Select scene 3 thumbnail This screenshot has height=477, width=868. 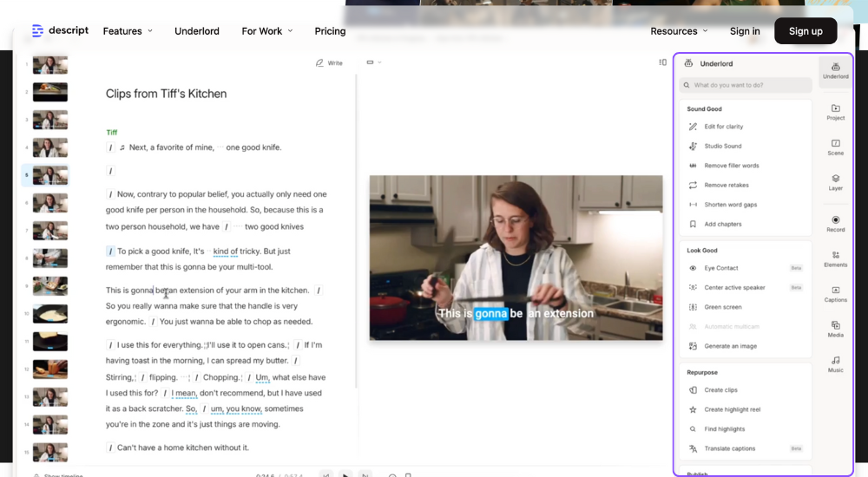[50, 120]
